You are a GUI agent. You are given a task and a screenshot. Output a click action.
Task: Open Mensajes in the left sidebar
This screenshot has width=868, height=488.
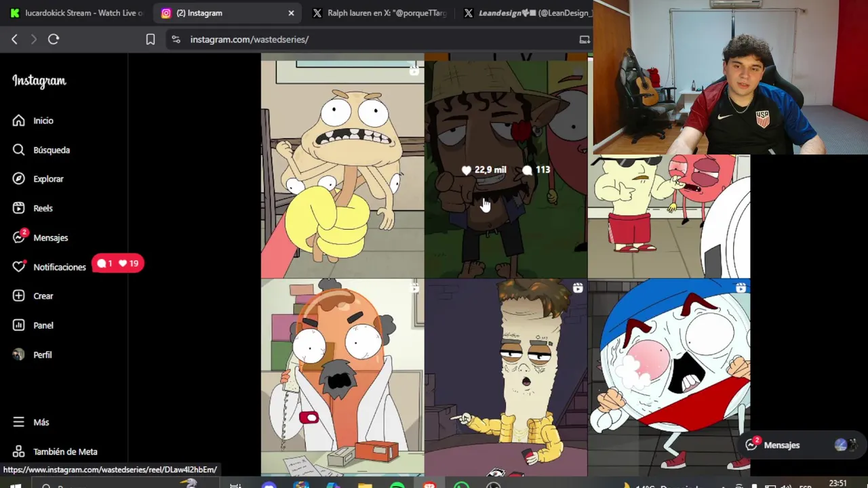click(41, 238)
